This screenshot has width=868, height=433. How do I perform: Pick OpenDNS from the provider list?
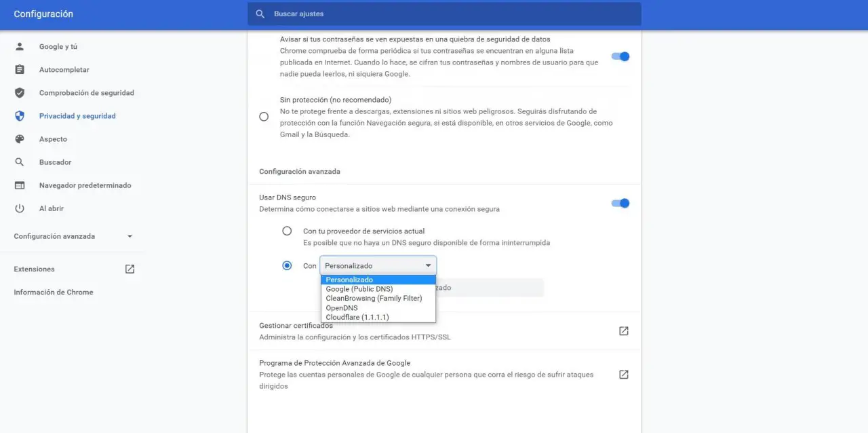342,307
